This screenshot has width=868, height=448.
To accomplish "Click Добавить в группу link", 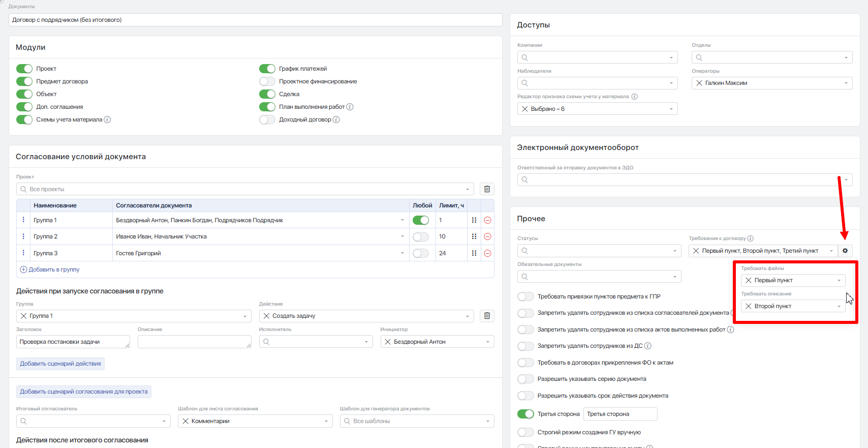I will tap(50, 270).
